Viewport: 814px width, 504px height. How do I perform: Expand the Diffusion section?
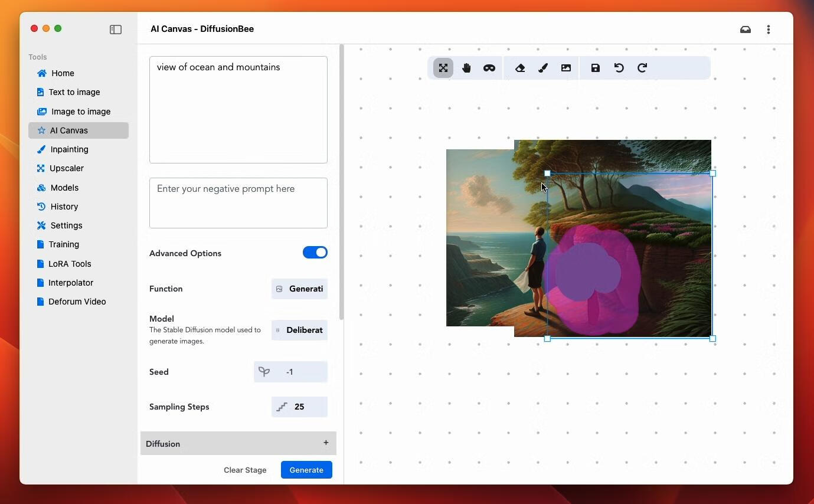pyautogui.click(x=325, y=443)
